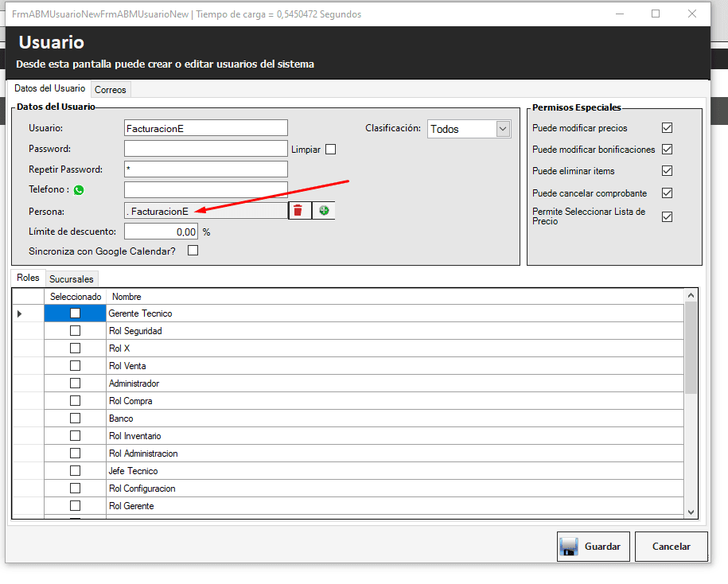Screen dimensions: 728x584
Task: Uncheck Puede modificar precios
Action: pos(668,128)
